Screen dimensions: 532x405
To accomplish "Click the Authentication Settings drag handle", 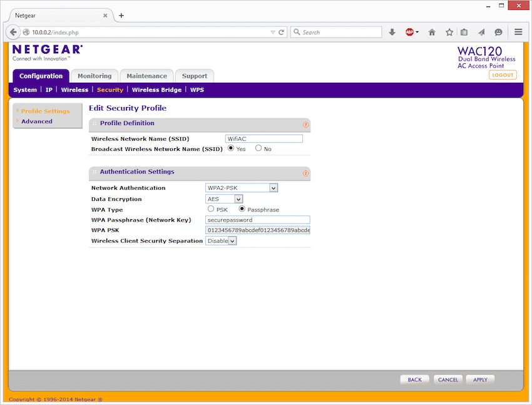I will 95,172.
